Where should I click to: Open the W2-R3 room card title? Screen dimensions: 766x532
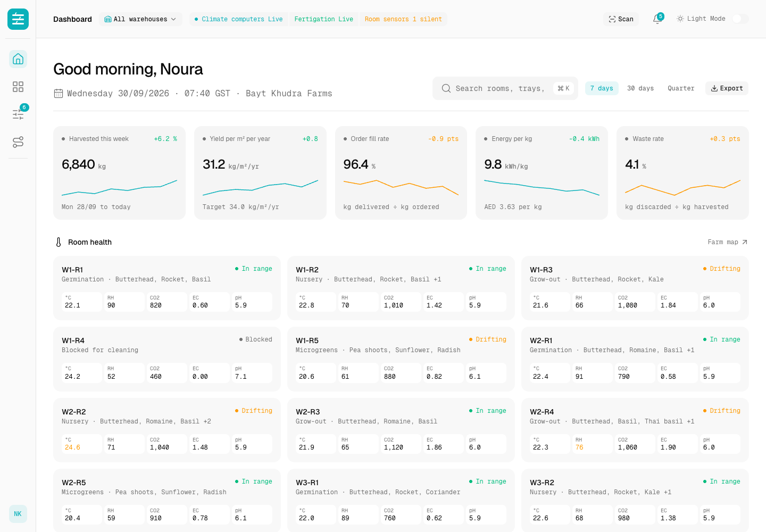point(308,412)
